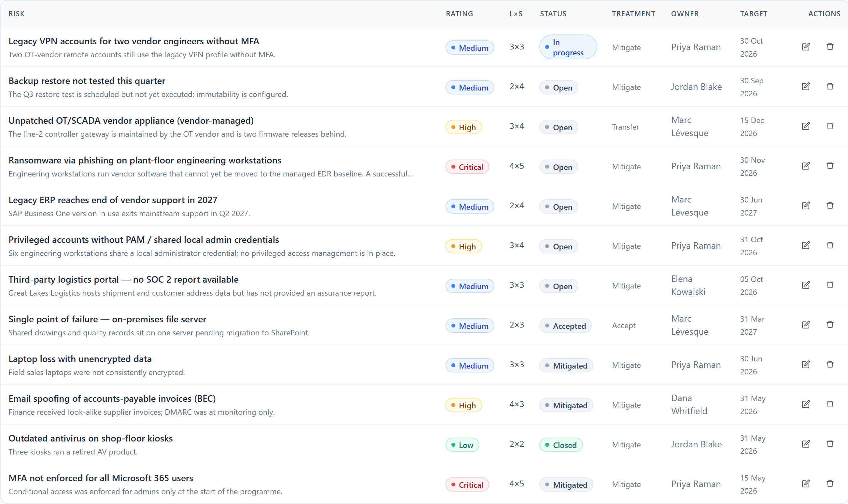The height and width of the screenshot is (504, 848).
Task: Click the Accepted status badge
Action: (x=565, y=326)
